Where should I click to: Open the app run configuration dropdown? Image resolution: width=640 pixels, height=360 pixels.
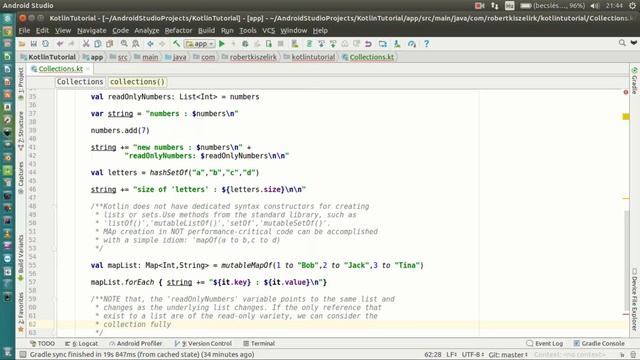(200, 44)
